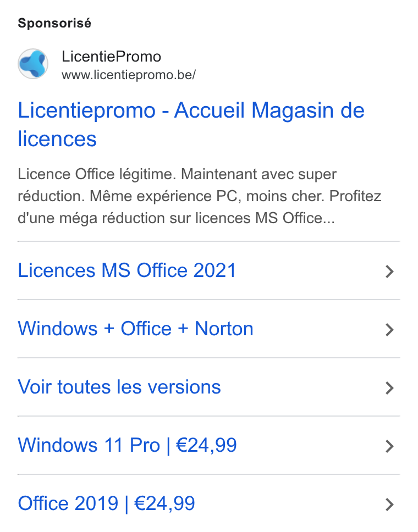Click the ad description starting Licence Office légitime
418x532 pixels.
(x=200, y=196)
